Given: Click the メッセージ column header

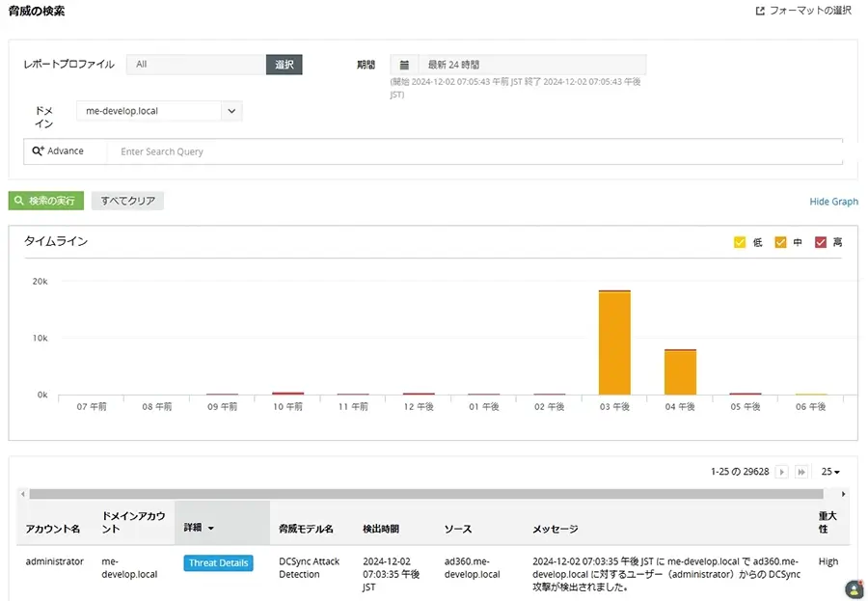Looking at the screenshot, I should point(556,529).
